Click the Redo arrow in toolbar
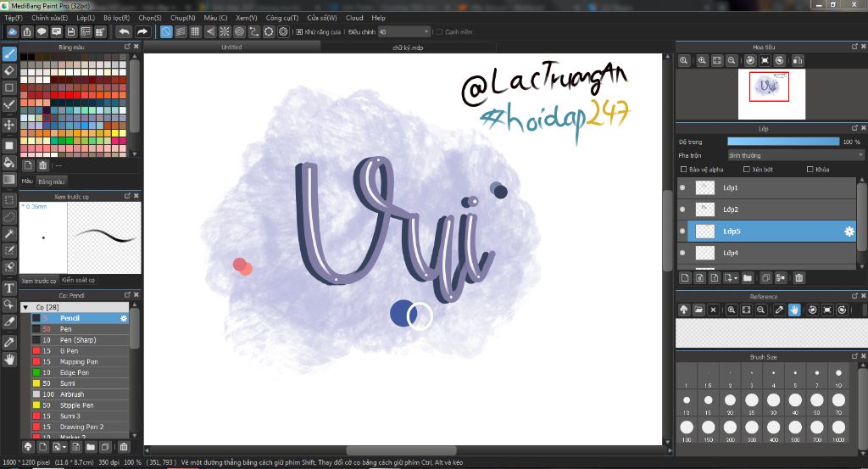This screenshot has height=469, width=868. point(142,31)
